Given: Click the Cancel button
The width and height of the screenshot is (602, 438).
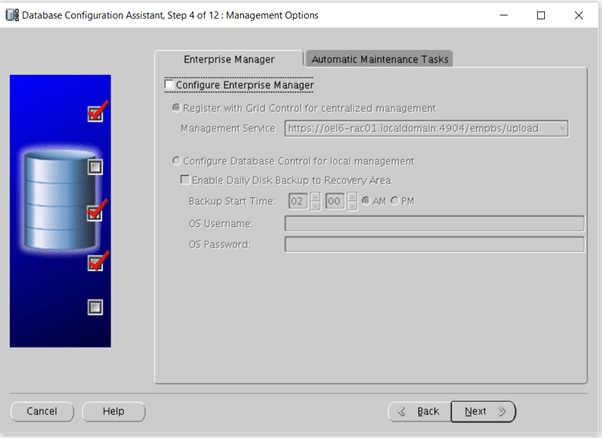Looking at the screenshot, I should pyautogui.click(x=41, y=411).
